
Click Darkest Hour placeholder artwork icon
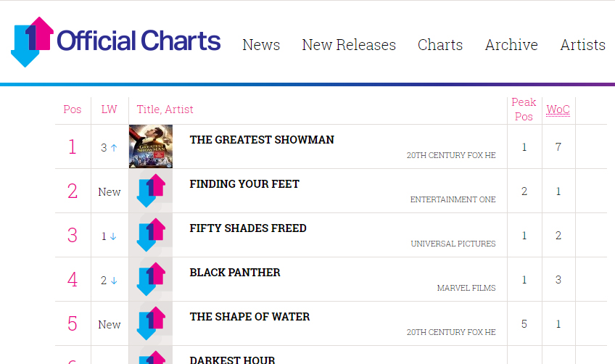151,357
